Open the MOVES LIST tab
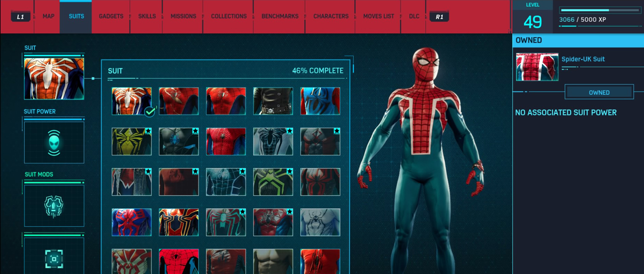The width and height of the screenshot is (644, 274). (378, 17)
